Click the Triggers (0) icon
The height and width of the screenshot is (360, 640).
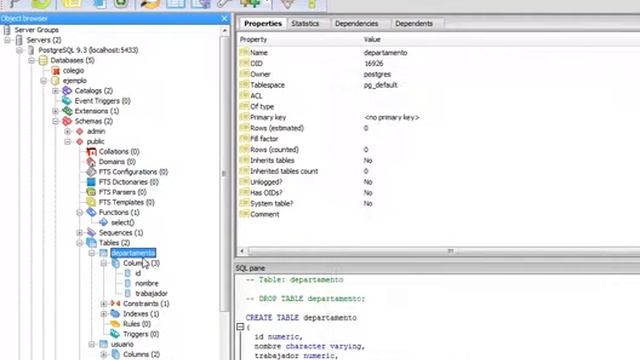click(116, 334)
